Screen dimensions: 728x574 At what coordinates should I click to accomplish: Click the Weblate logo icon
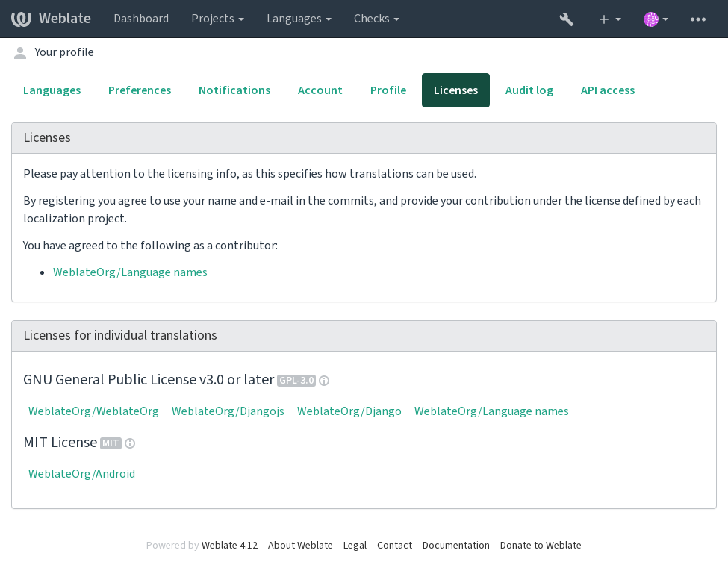(21, 19)
